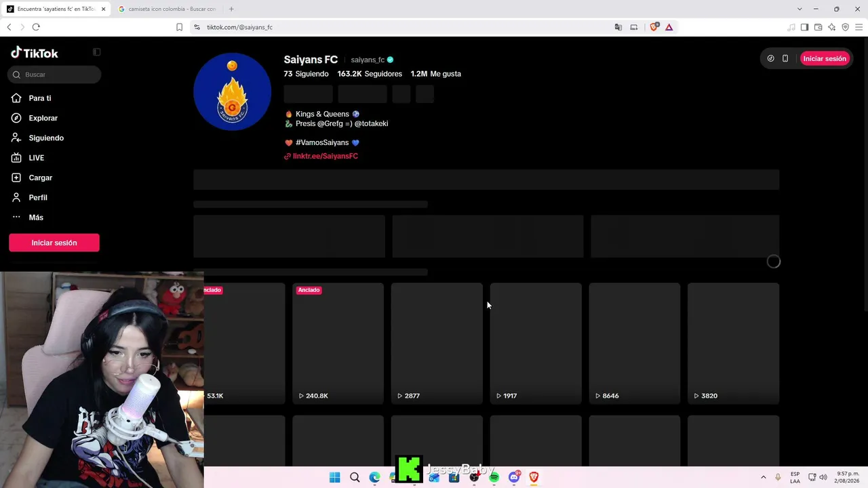Open Leo AI sparkle icon
The width and height of the screenshot is (868, 488).
(x=831, y=27)
